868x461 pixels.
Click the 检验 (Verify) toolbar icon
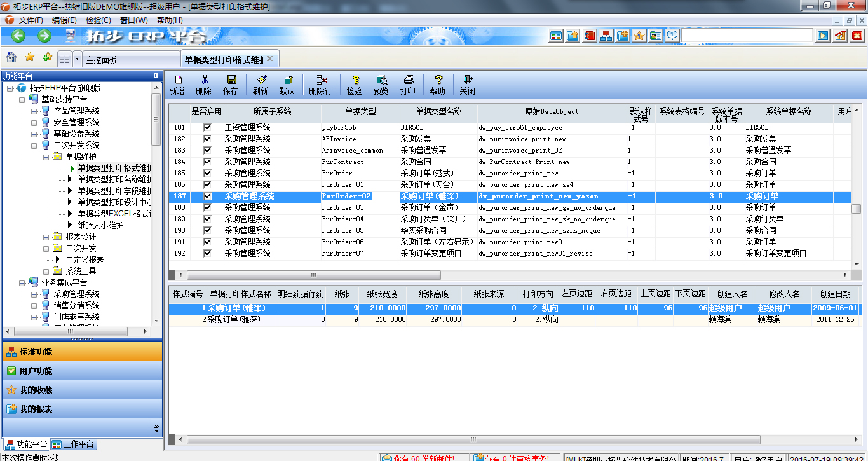tap(356, 83)
